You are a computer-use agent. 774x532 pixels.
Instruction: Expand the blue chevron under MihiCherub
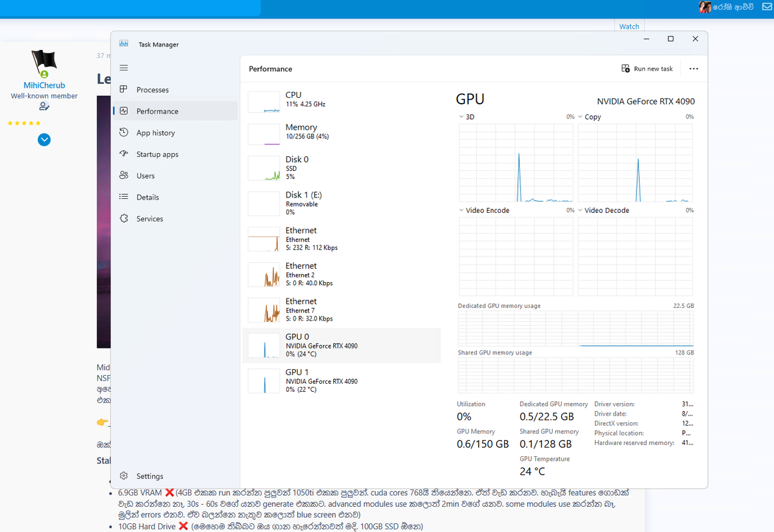pos(44,140)
